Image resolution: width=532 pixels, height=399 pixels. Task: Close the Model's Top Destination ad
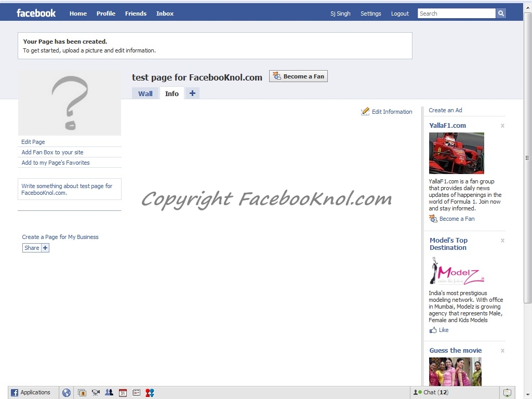[502, 241]
